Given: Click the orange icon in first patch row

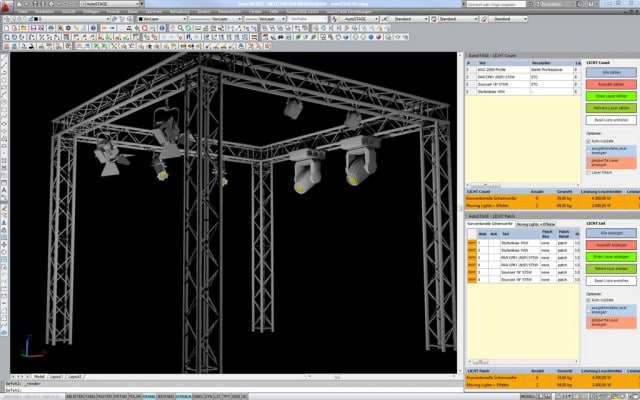Looking at the screenshot, I should pos(471,242).
